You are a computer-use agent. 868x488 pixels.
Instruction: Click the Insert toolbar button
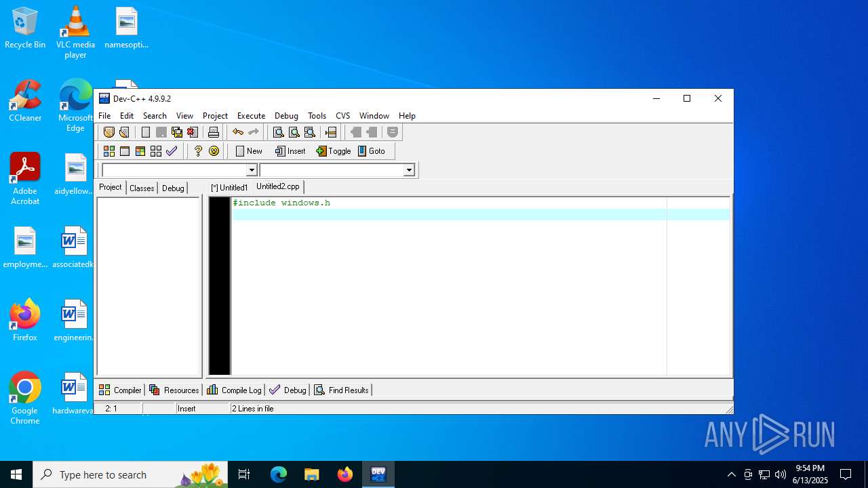click(x=290, y=151)
